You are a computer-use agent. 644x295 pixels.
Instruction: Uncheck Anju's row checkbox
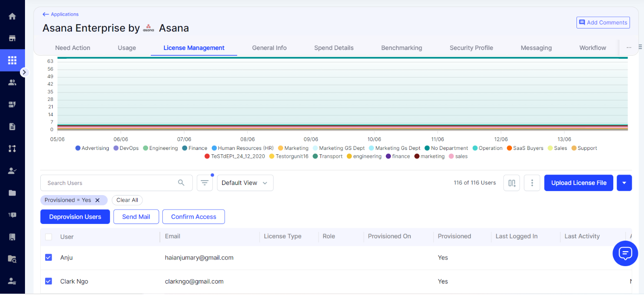(x=48, y=257)
